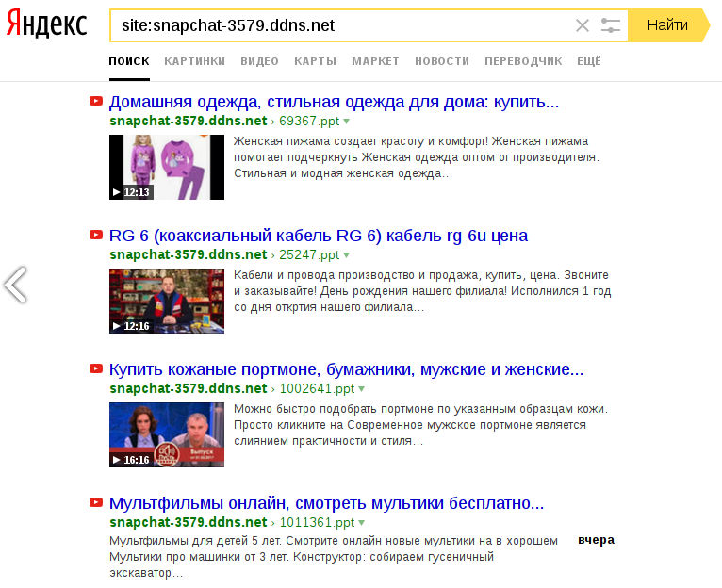Click YouTube icon beside Купить кожаные портмоне

[x=96, y=368]
